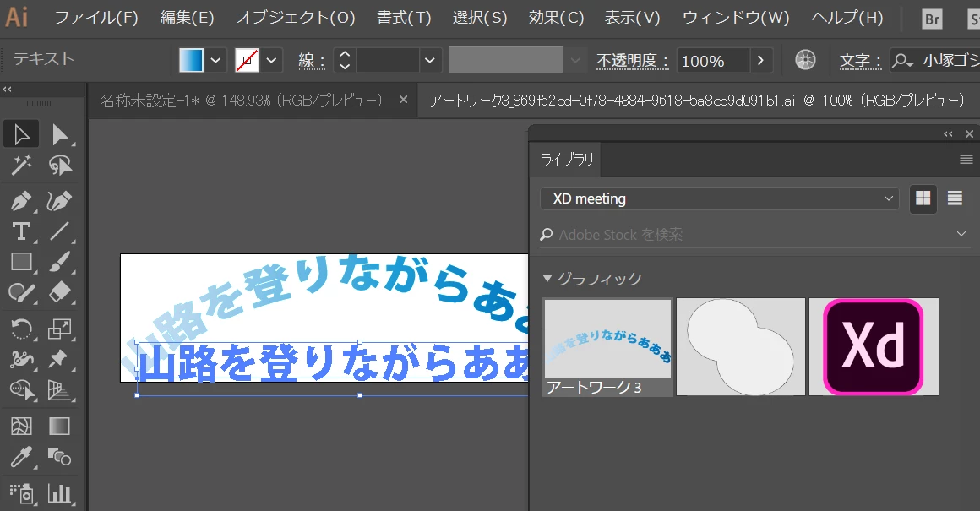Click the stroke none swatch

[x=247, y=61]
